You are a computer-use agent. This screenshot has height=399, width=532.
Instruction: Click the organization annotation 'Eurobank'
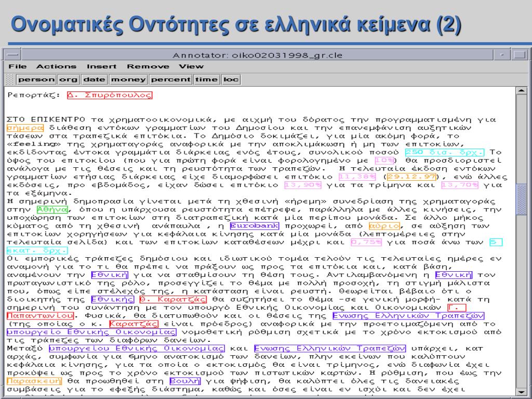point(255,225)
